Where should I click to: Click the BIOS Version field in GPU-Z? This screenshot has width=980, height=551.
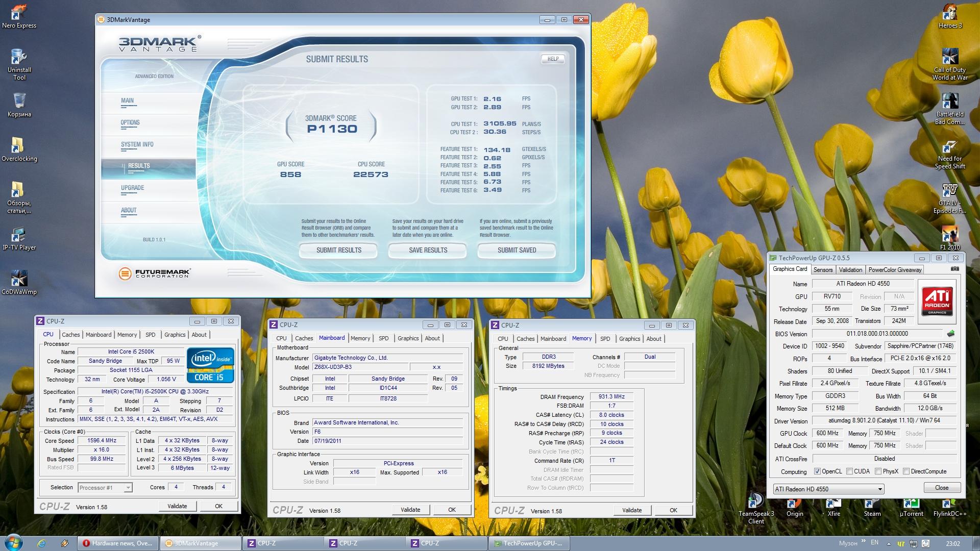877,334
